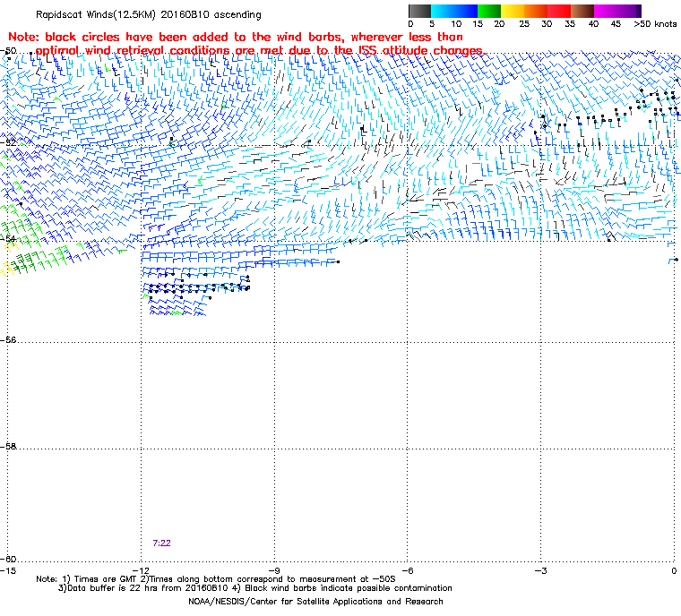Screen dimensions: 681x616
Task: Click the green 15-20 knots legend swatch
Action: (x=489, y=11)
